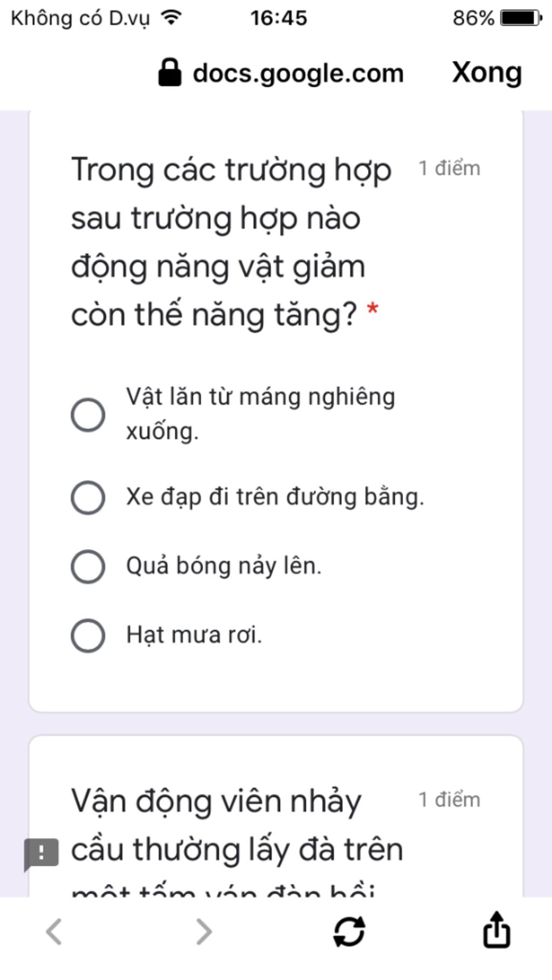Select the radio 'Quả bóng nảy lên'
The width and height of the screenshot is (552, 980).
tap(88, 566)
